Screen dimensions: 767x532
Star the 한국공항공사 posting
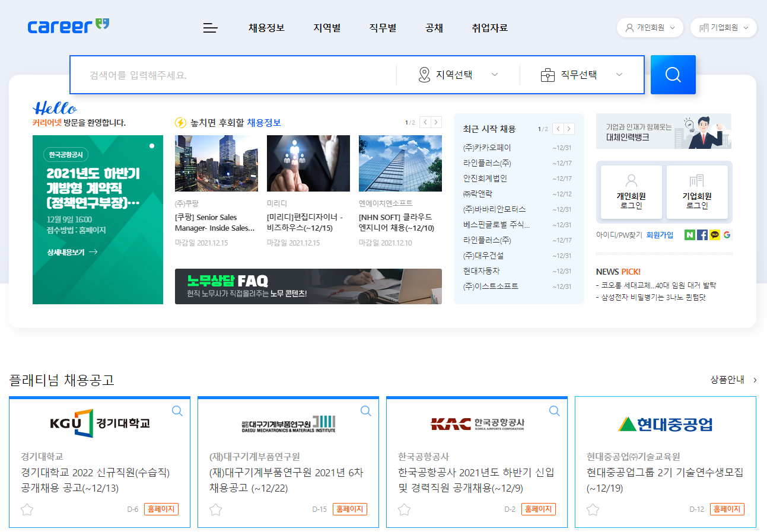coord(404,509)
